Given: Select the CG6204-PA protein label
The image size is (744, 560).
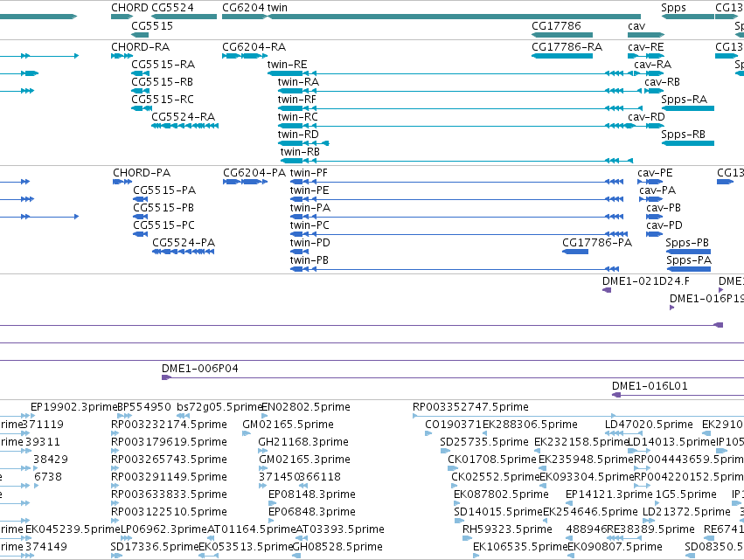Looking at the screenshot, I should click(x=254, y=173).
